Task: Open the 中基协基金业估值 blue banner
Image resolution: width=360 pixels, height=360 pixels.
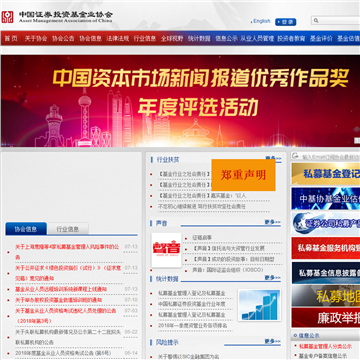Action: [x=326, y=198]
